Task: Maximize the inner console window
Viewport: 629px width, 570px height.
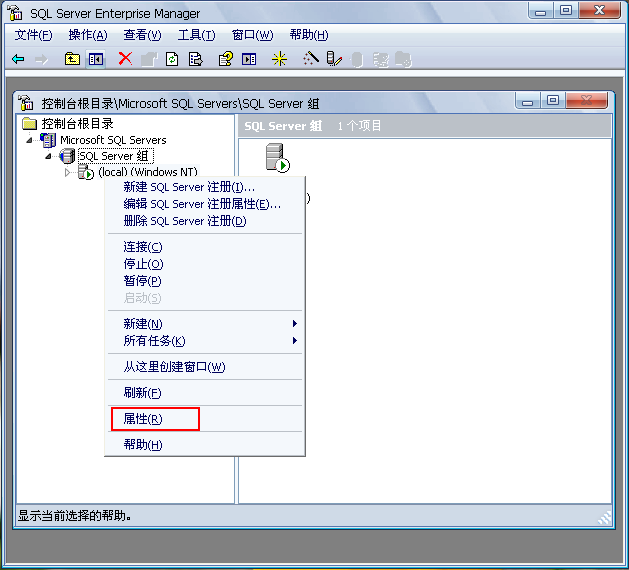Action: click(x=553, y=100)
